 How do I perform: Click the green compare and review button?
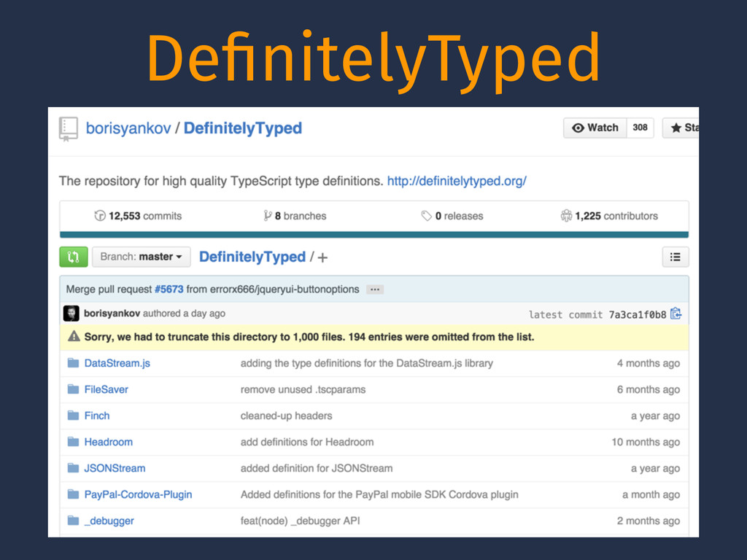click(74, 257)
